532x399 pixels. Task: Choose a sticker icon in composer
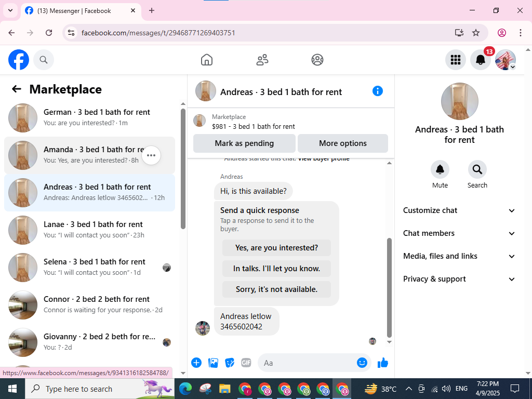[x=230, y=363]
